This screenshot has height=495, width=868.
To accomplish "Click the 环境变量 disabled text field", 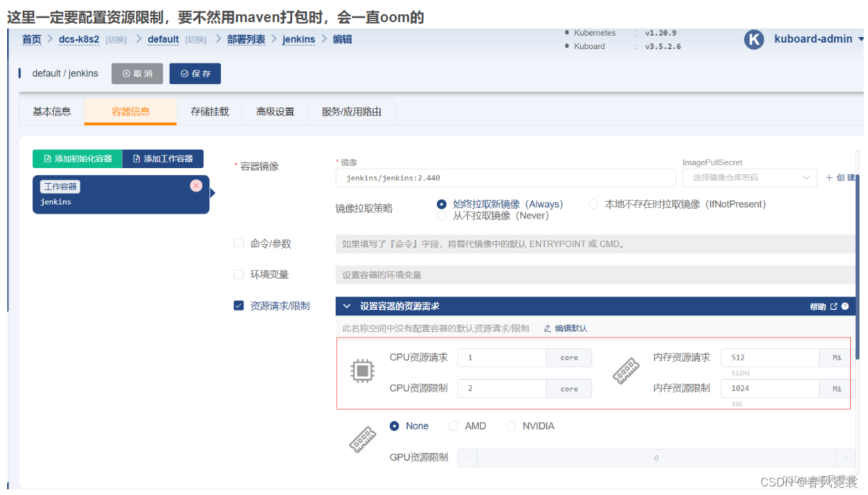I will click(595, 275).
